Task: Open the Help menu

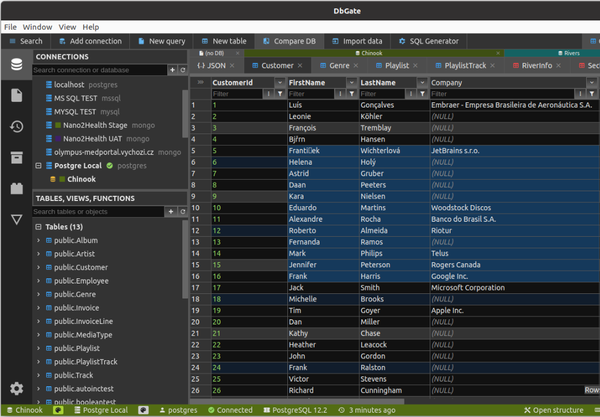Action: pyautogui.click(x=91, y=27)
